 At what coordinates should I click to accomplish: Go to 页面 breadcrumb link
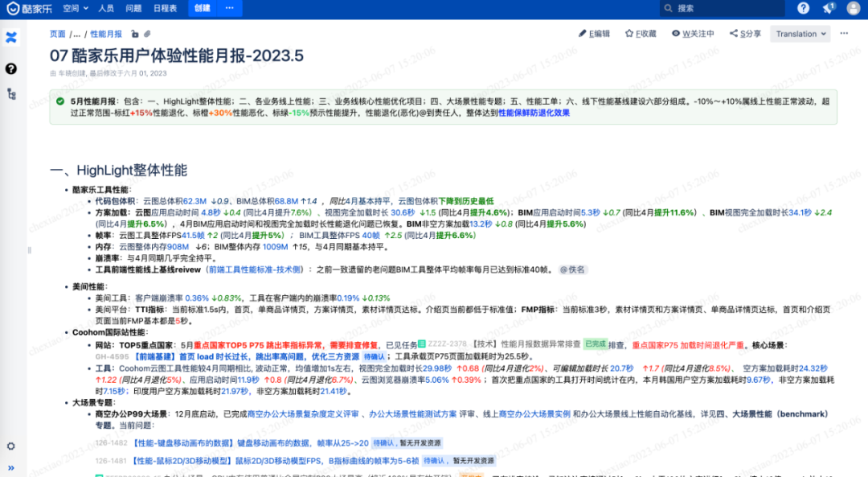(x=58, y=34)
